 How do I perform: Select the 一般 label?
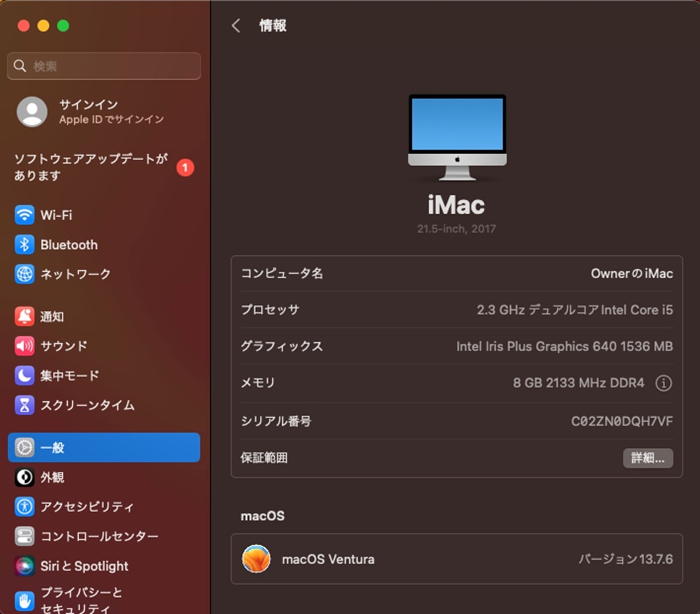[x=52, y=447]
